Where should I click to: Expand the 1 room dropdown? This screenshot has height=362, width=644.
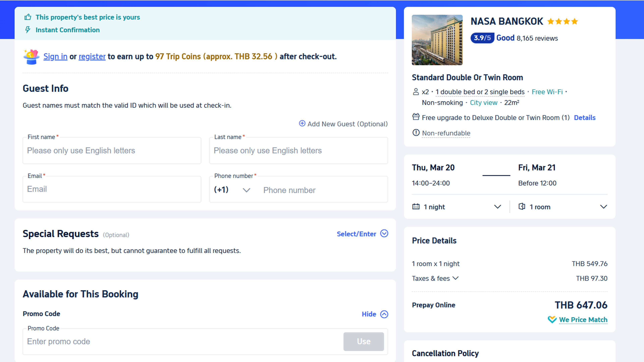click(563, 207)
